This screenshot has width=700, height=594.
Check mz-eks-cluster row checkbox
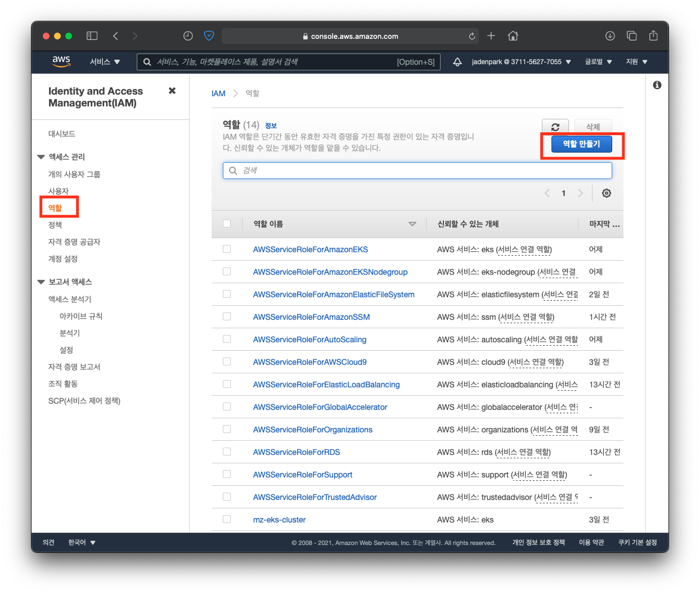tap(227, 519)
